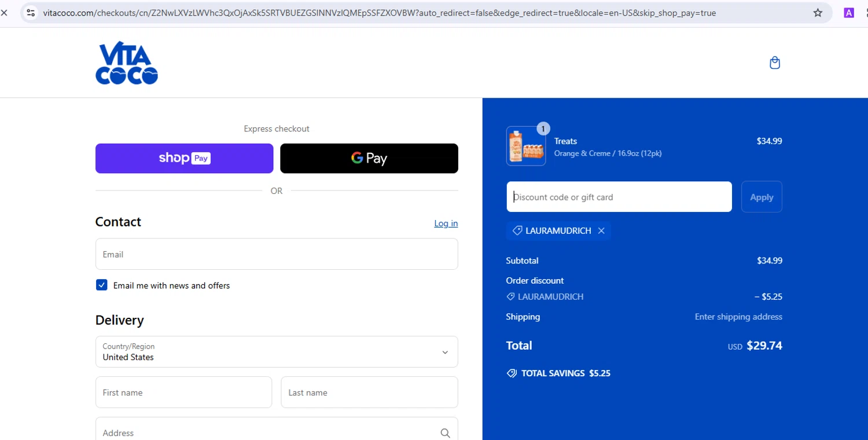The width and height of the screenshot is (868, 440).
Task: Click the Treats product name
Action: point(565,141)
